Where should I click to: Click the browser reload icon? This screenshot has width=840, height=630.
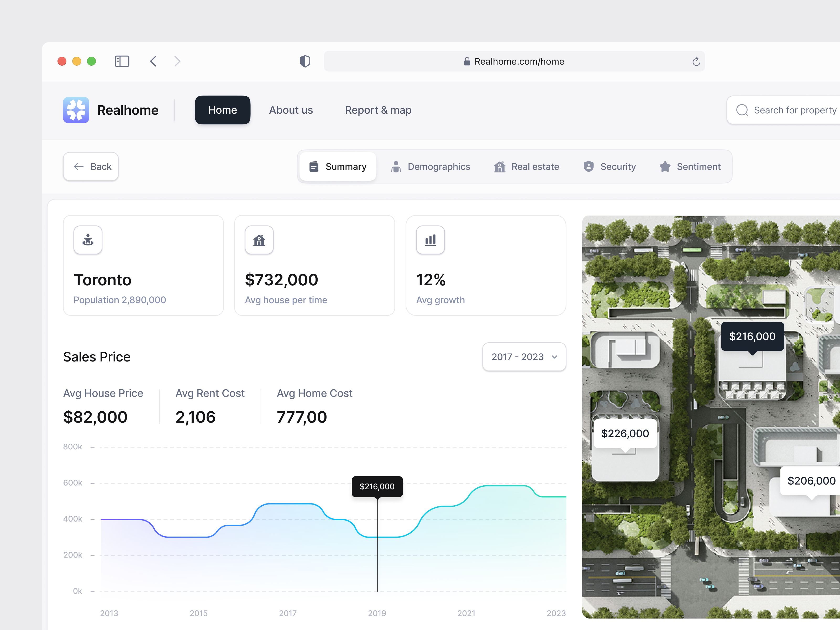(696, 61)
